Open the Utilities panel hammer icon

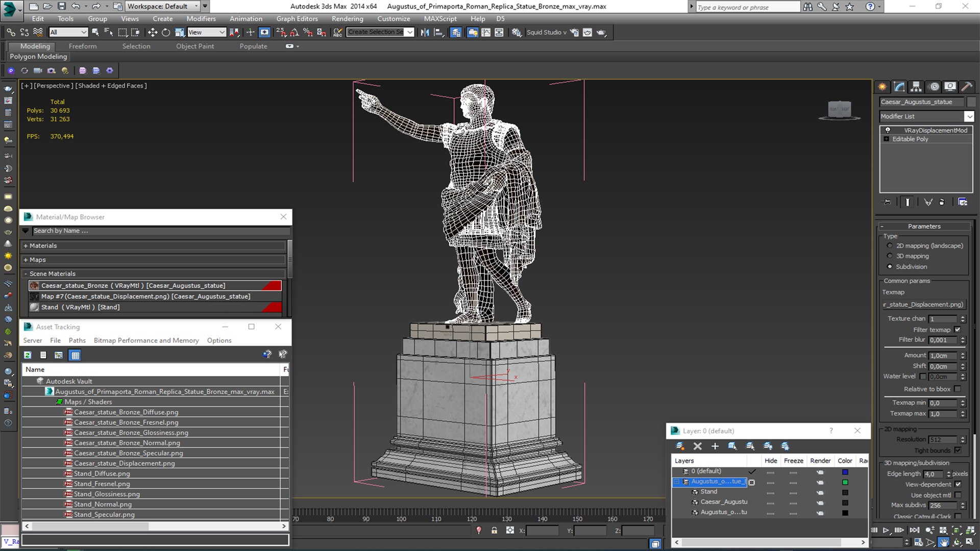(x=966, y=87)
